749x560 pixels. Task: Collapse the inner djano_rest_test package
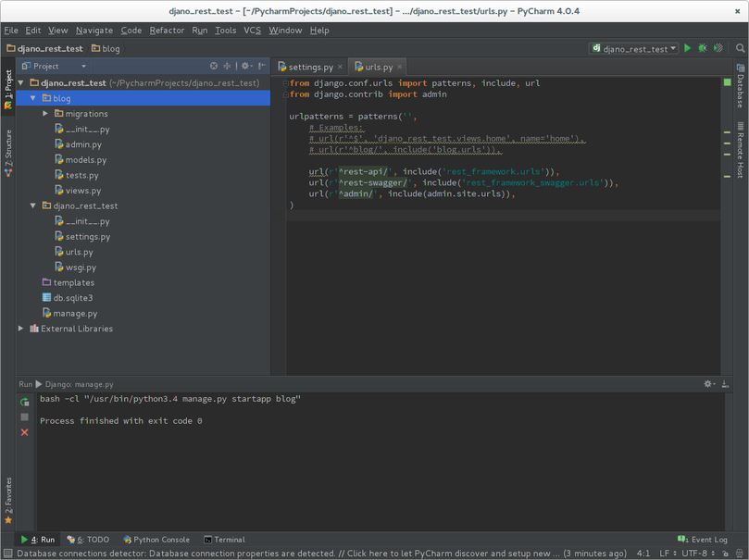point(33,205)
